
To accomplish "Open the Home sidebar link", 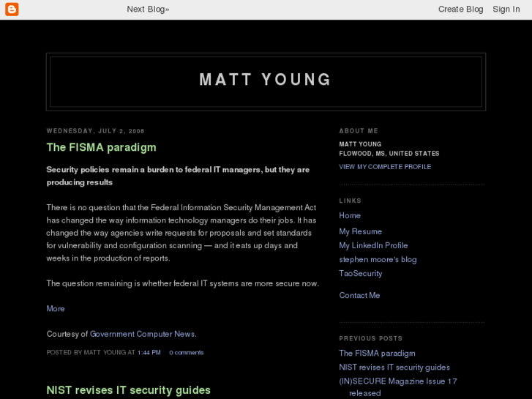I will (350, 216).
